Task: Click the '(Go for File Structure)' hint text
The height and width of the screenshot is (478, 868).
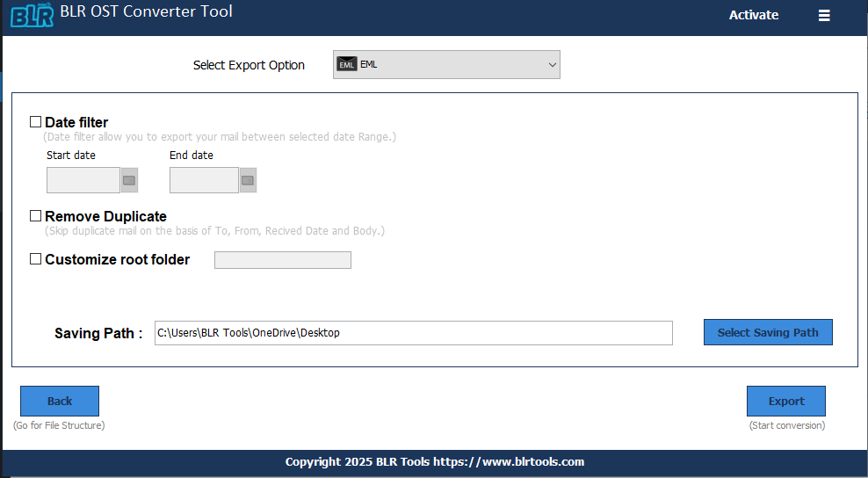Action: 59,425
